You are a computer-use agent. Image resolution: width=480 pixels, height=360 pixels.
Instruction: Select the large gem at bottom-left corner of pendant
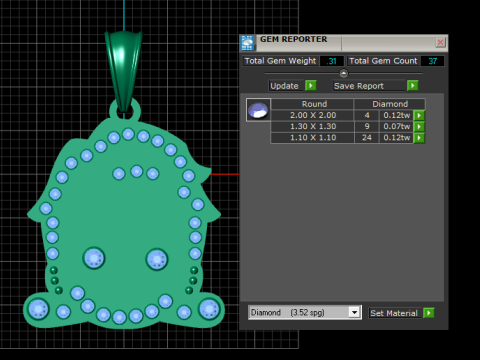(38, 309)
